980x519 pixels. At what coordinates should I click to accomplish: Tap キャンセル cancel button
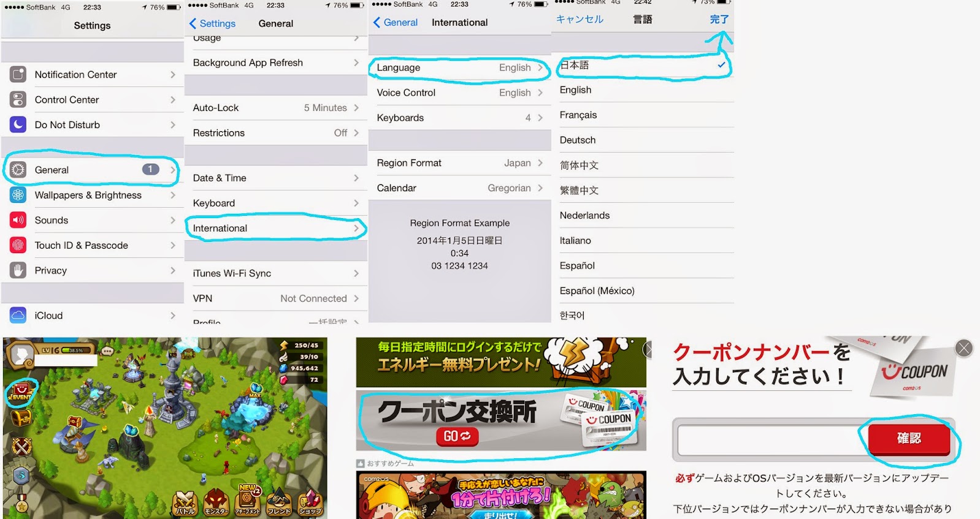(x=580, y=19)
